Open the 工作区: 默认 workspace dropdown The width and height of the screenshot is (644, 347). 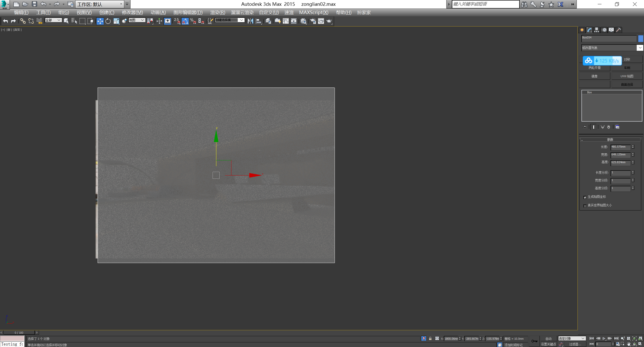[x=100, y=4]
